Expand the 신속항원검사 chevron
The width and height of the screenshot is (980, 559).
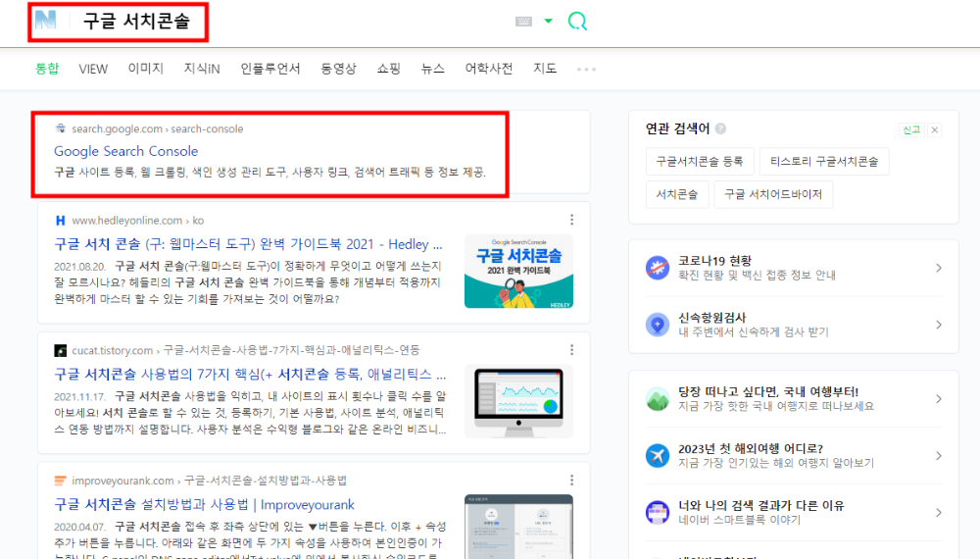click(938, 325)
